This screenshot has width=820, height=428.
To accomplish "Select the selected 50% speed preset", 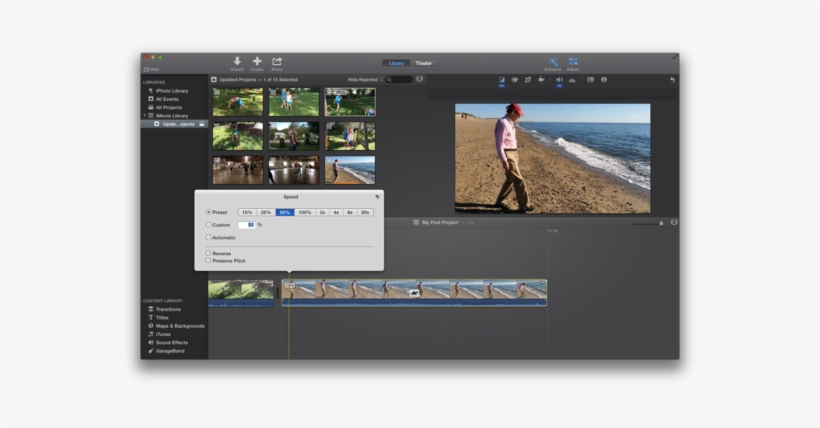I will point(284,212).
